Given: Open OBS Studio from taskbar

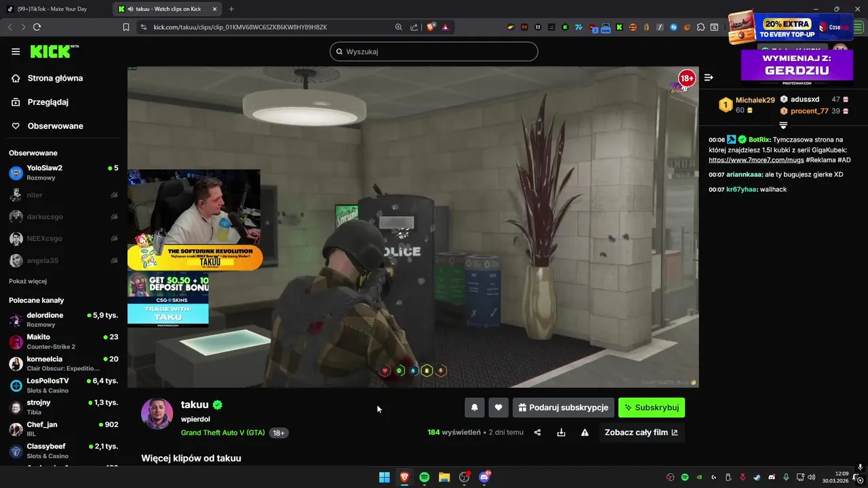Looking at the screenshot, I should pos(465,477).
